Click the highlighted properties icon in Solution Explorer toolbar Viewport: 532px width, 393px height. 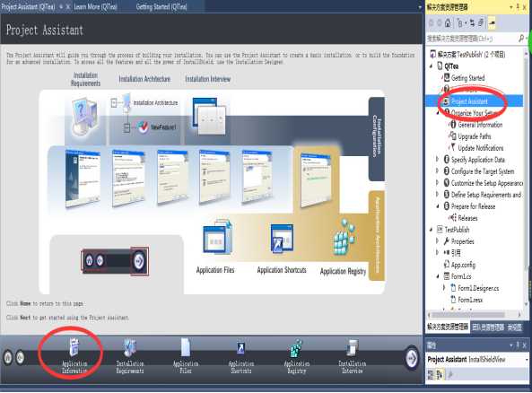coord(492,23)
